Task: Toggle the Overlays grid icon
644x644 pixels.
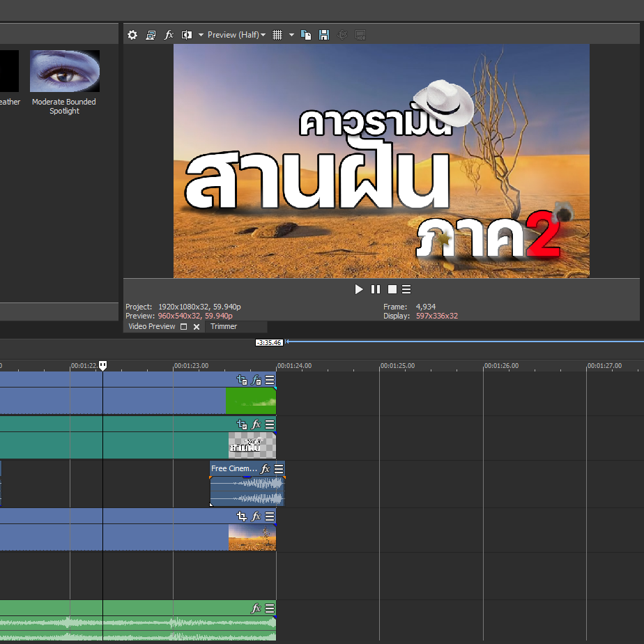Action: coord(277,35)
